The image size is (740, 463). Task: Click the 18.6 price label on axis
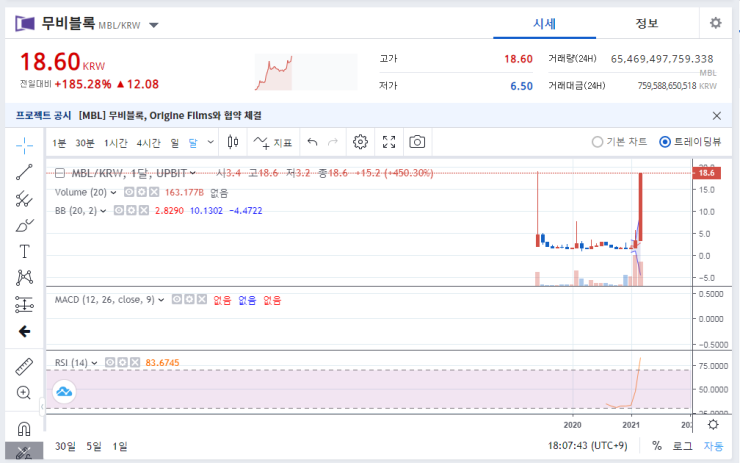[706, 173]
